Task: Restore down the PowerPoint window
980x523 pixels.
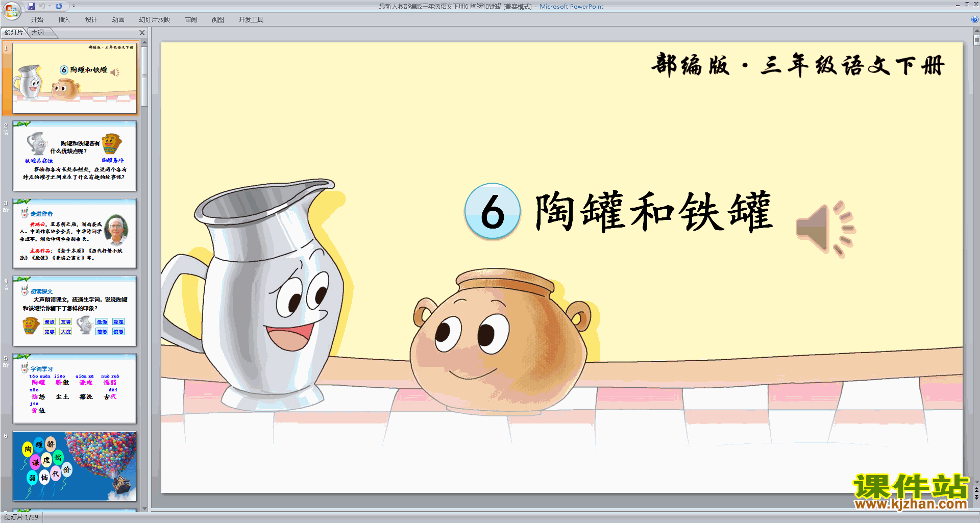Action: click(967, 4)
